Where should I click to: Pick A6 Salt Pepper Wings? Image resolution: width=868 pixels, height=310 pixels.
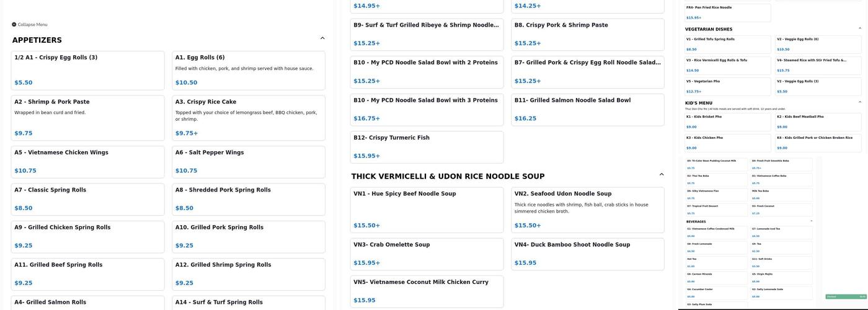249,162
